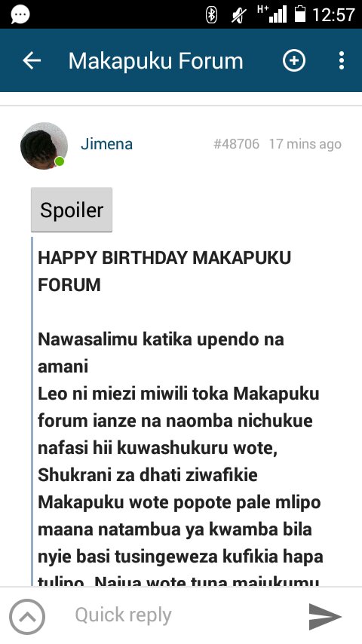This screenshot has width=362, height=644.
Task: Tap the HAPPY BIRTHDAY MAKAPUKU FORUM heading
Action: click(164, 271)
